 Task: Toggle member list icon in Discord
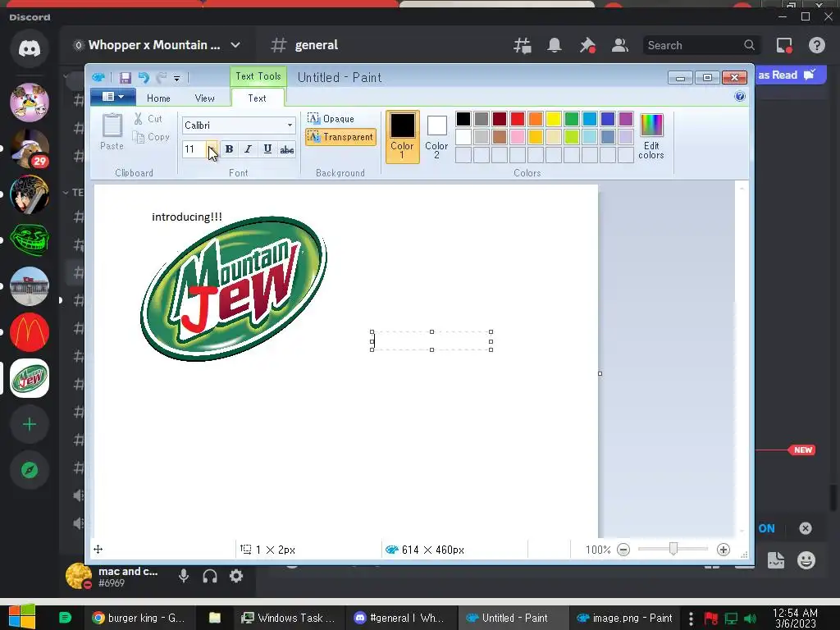pyautogui.click(x=620, y=46)
